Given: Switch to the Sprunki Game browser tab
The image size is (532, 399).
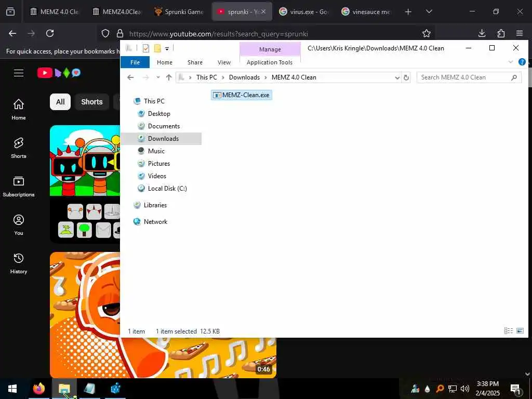Looking at the screenshot, I should pos(178,11).
